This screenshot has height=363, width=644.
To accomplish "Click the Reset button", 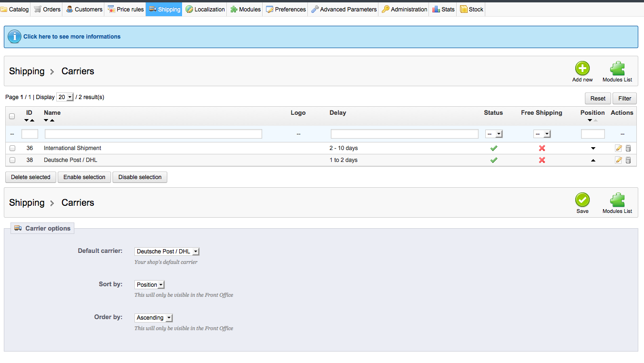I will click(x=598, y=98).
